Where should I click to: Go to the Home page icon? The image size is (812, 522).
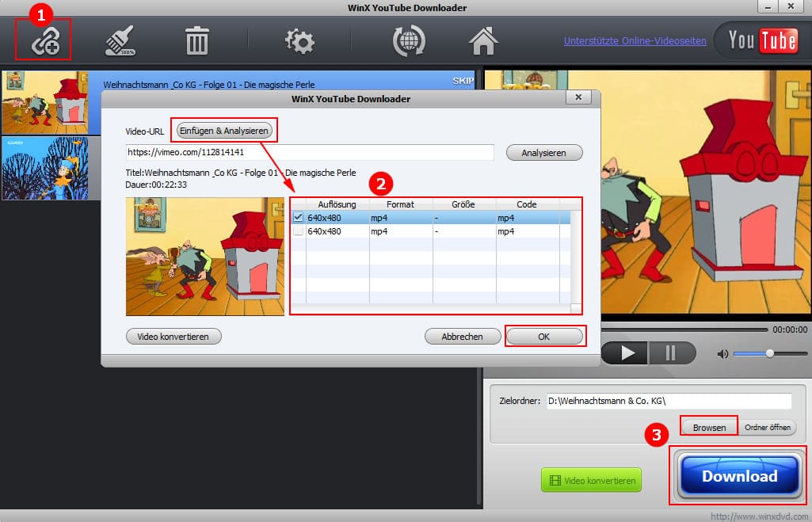pos(483,41)
